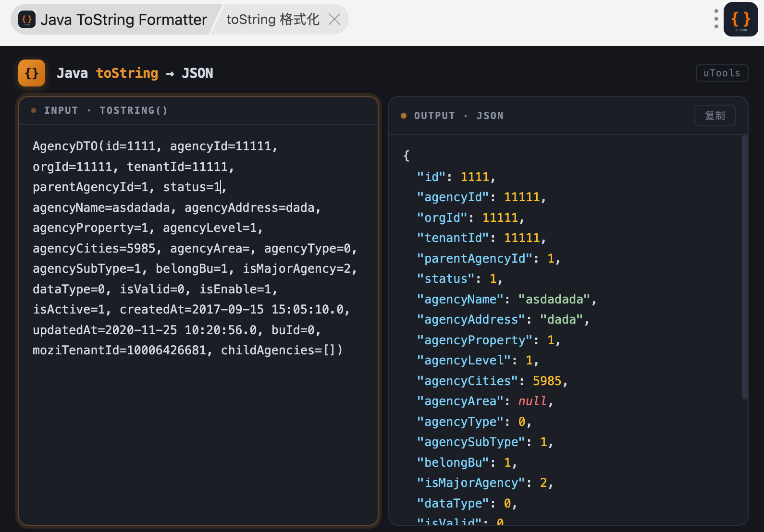Click the "orgId": 11111 output line
Viewport: 764px width, 532px height.
[471, 218]
